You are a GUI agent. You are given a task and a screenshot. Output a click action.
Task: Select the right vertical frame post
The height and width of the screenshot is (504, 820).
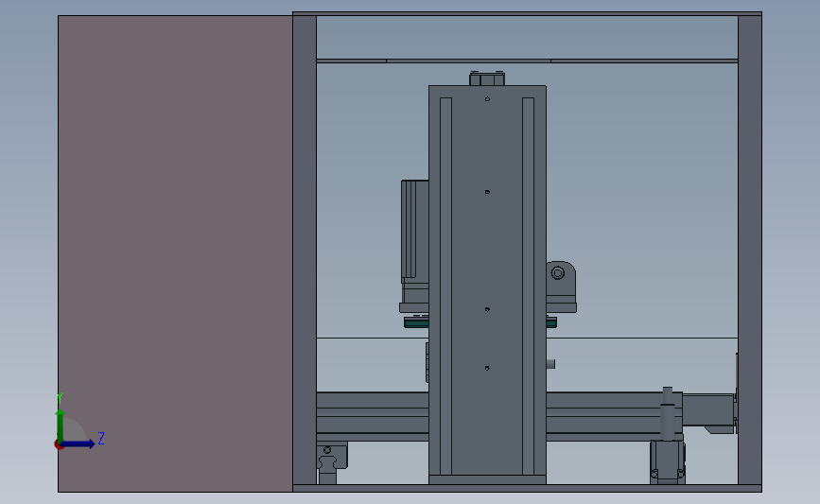point(750,250)
